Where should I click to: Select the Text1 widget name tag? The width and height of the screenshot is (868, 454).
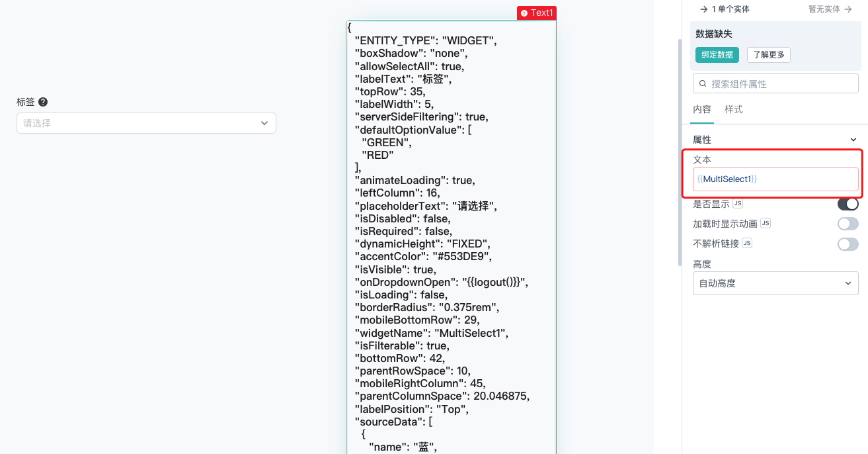[537, 13]
